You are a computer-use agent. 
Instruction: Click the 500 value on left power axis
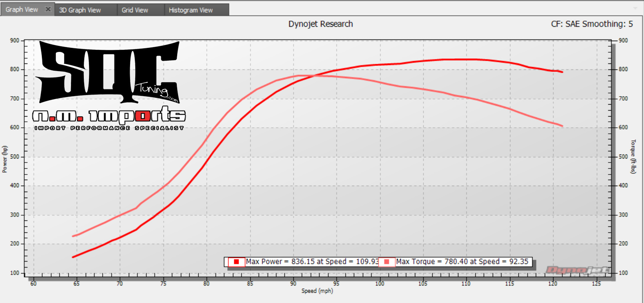(15, 156)
